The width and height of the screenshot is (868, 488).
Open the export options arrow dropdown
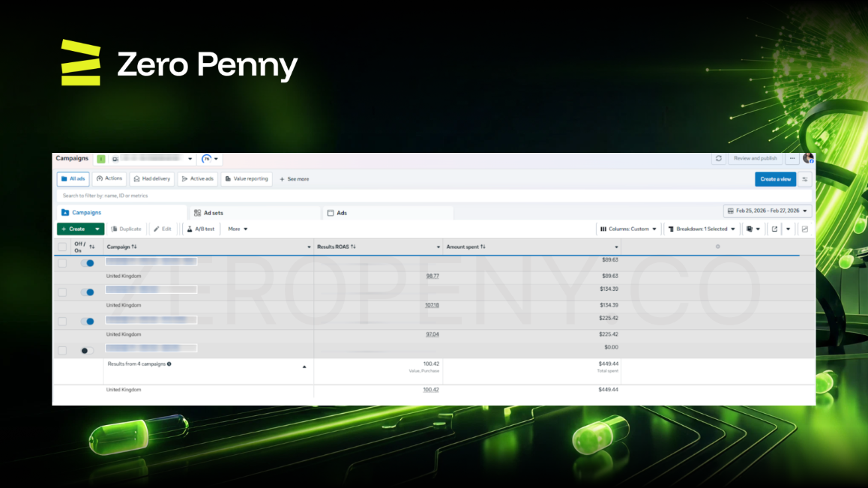[x=789, y=229]
